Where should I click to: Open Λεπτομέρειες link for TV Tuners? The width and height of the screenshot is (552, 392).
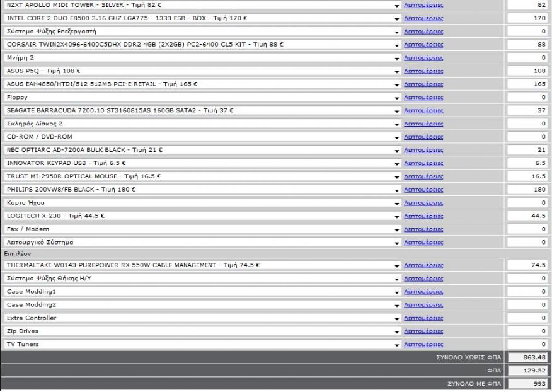(423, 345)
